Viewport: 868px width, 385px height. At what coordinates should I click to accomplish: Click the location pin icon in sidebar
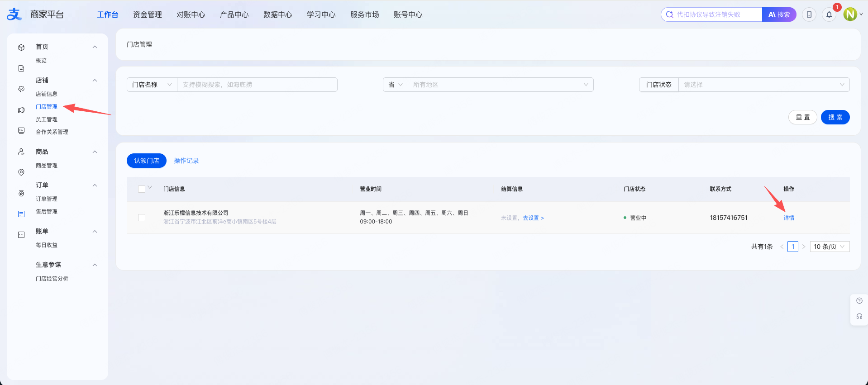click(x=21, y=172)
